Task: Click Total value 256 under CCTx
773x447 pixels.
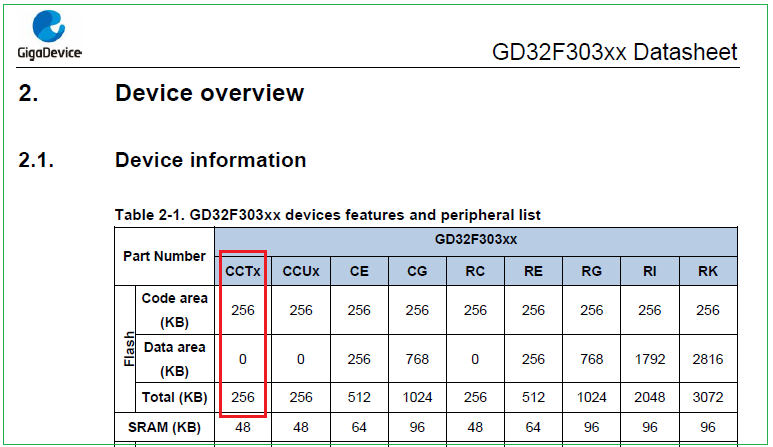Action: [243, 397]
